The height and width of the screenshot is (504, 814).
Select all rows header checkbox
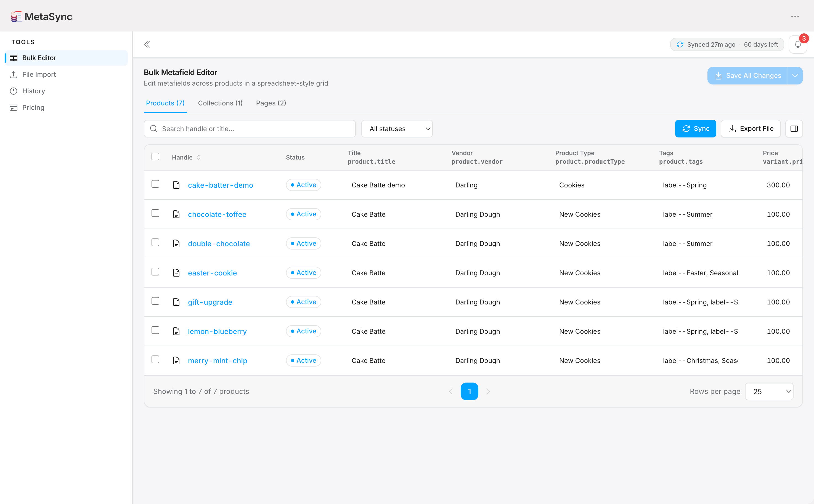point(155,157)
